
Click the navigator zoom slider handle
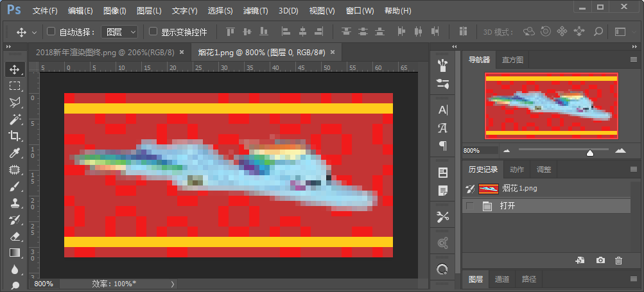pos(590,153)
